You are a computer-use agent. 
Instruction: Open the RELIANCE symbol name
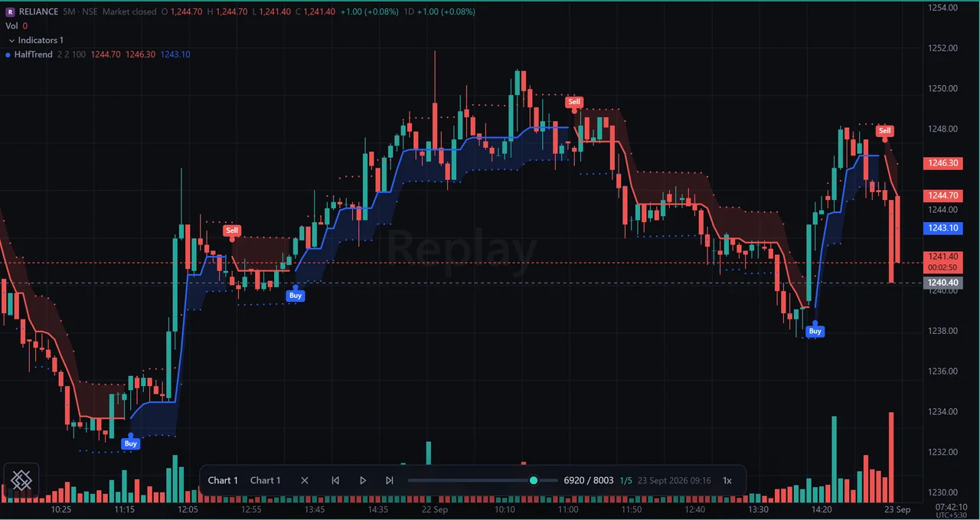coord(40,11)
